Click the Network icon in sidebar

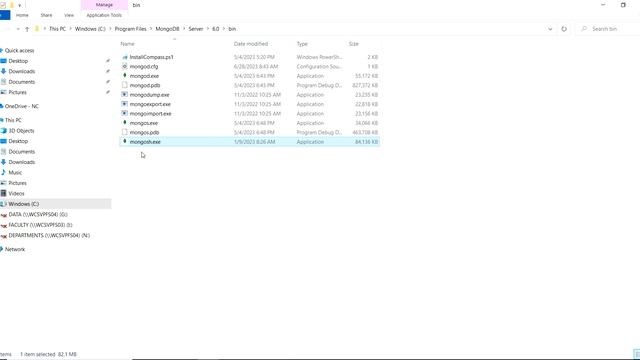click(x=2, y=249)
